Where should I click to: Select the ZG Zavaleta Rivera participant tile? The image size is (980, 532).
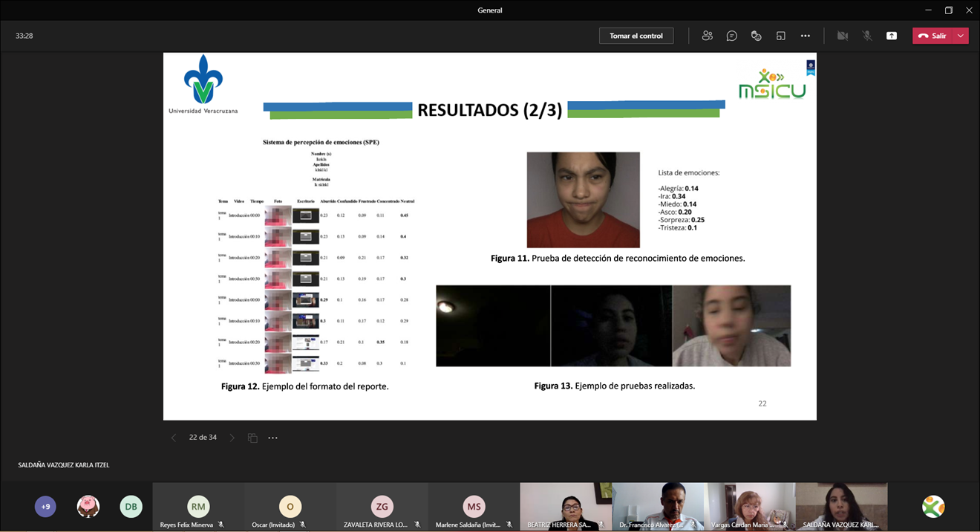coord(382,507)
